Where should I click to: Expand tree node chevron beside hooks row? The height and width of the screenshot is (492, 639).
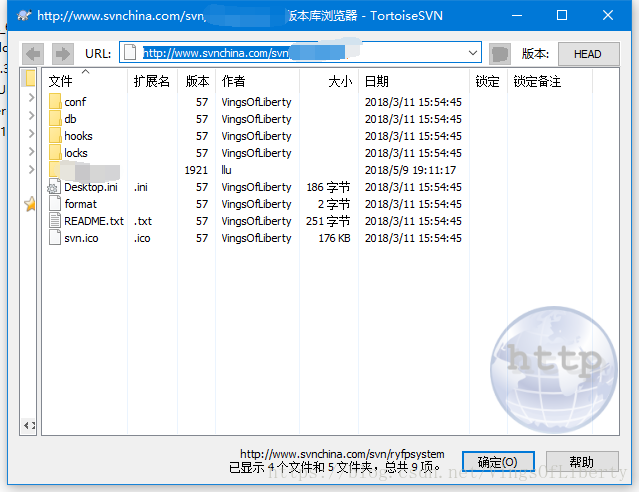(31, 133)
